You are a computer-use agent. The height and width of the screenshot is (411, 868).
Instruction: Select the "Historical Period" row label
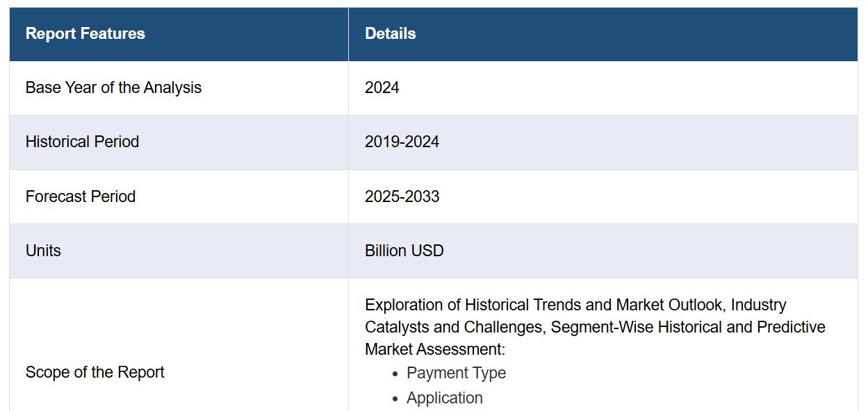tap(82, 142)
